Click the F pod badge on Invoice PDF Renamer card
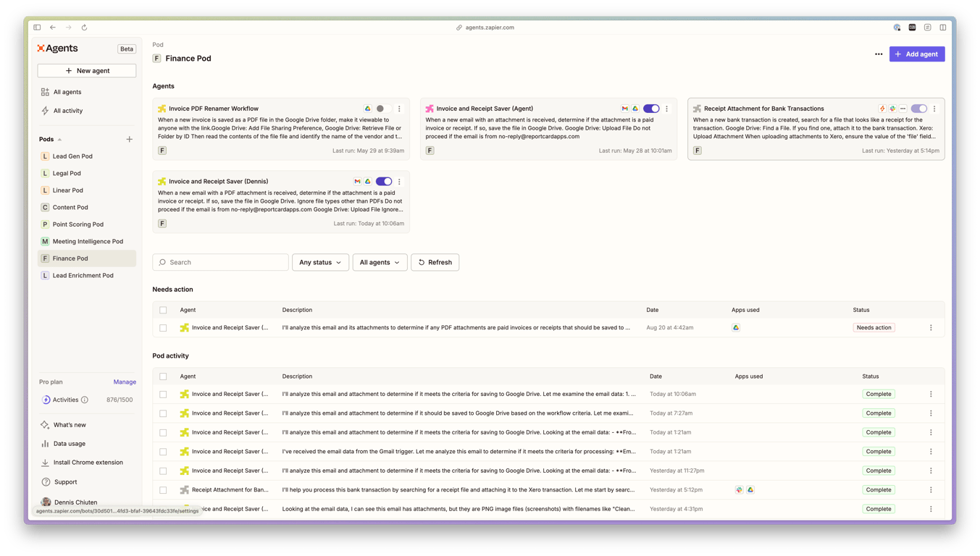The height and width of the screenshot is (556, 980). point(162,151)
